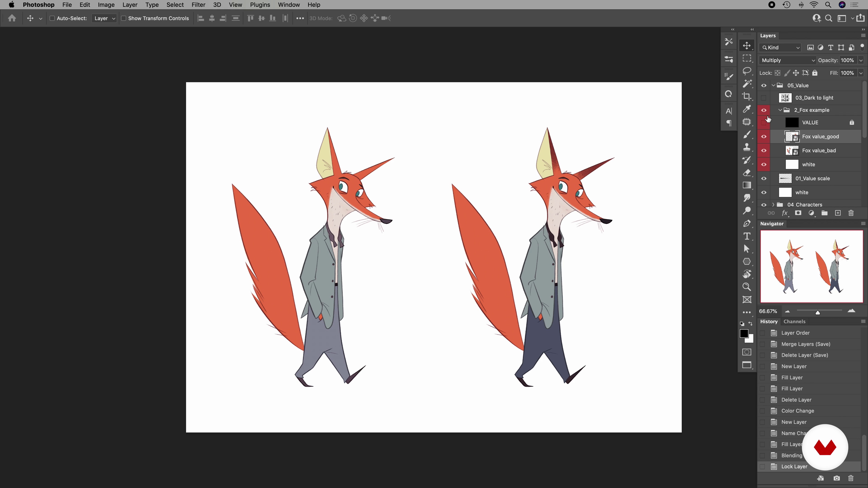
Task: Open the Multiply blend mode dropdown
Action: pos(788,60)
